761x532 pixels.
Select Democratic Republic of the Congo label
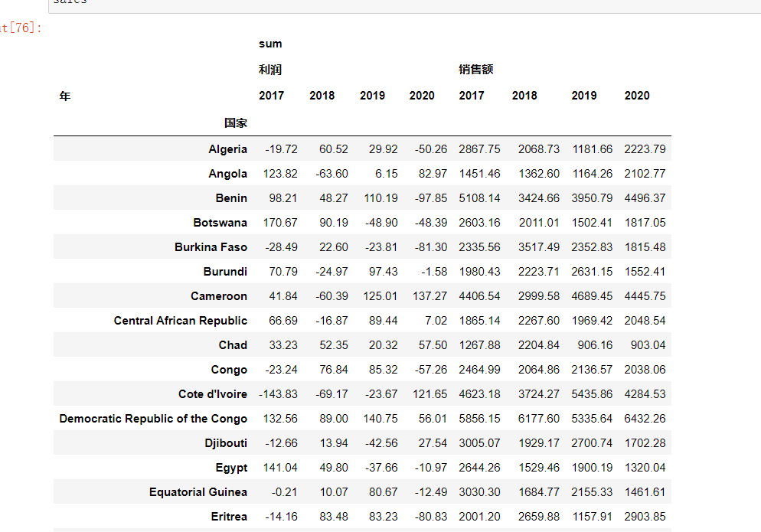[153, 419]
